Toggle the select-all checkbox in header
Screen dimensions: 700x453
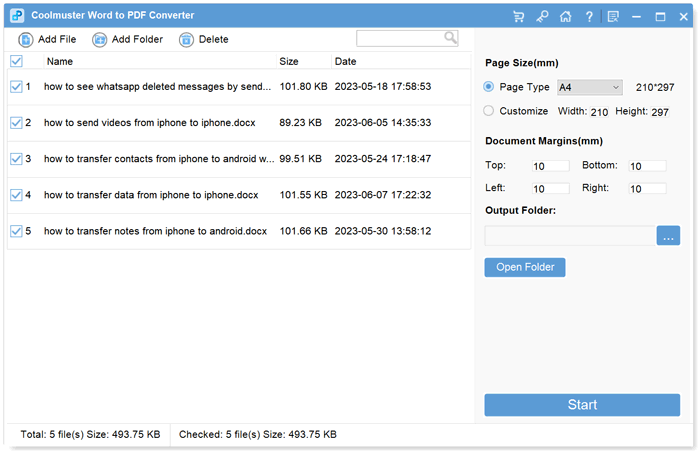17,61
